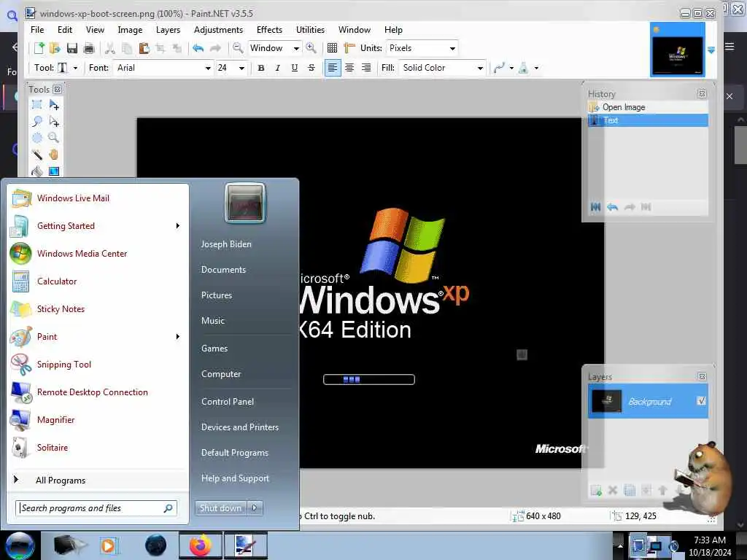The image size is (747, 560).
Task: Toggle the pixel grid display
Action: [x=333, y=48]
